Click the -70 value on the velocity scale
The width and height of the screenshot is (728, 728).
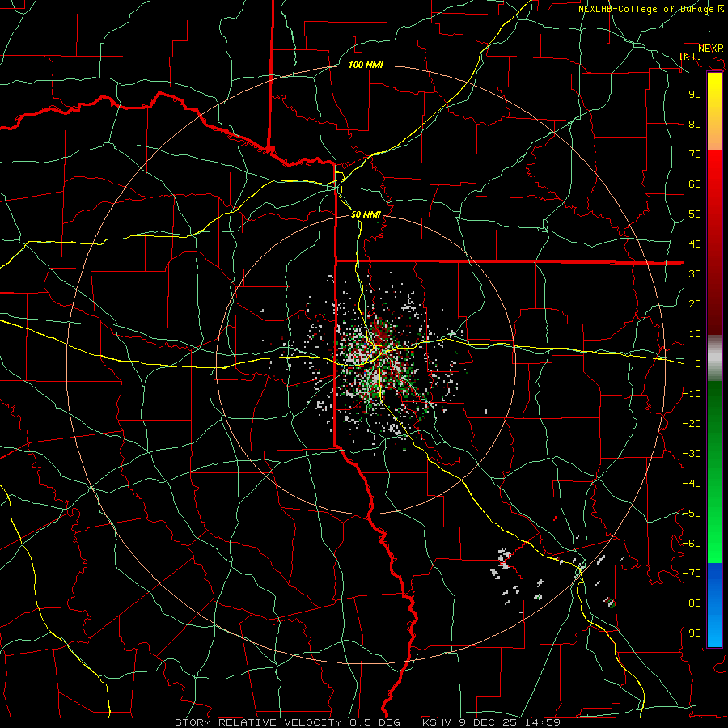coord(692,574)
